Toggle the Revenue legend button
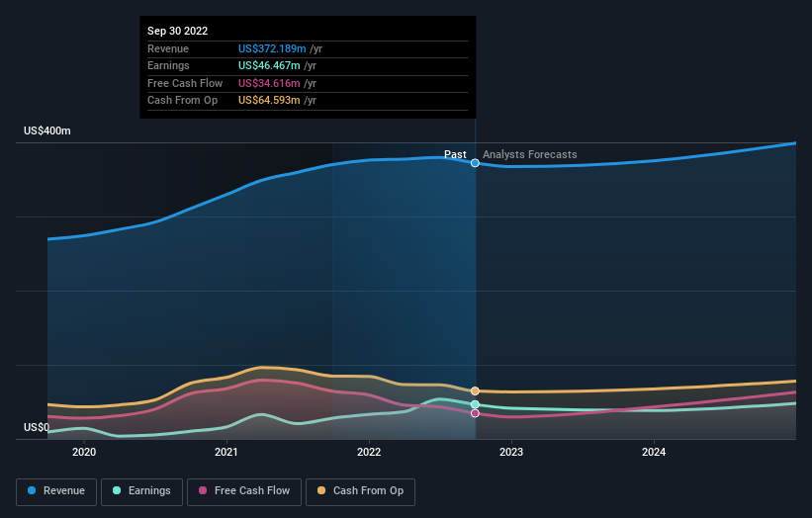The image size is (812, 518). 56,491
